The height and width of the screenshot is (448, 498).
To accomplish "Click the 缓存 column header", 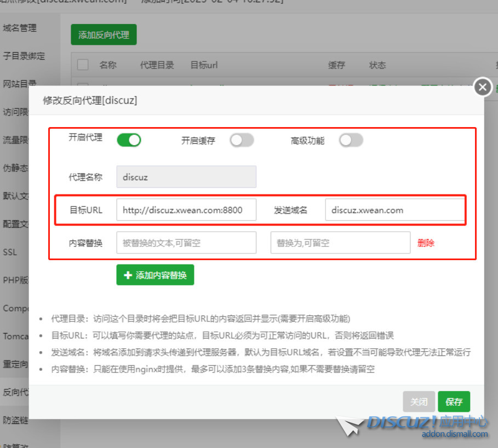I will point(336,65).
